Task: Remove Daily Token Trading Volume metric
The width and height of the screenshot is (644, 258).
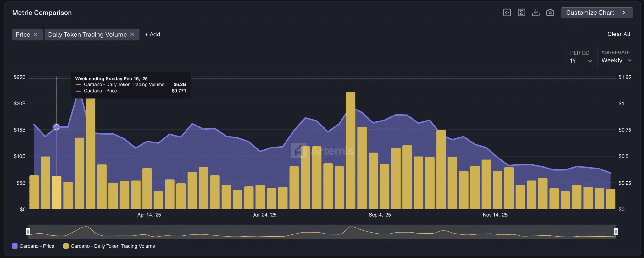Action: (132, 35)
